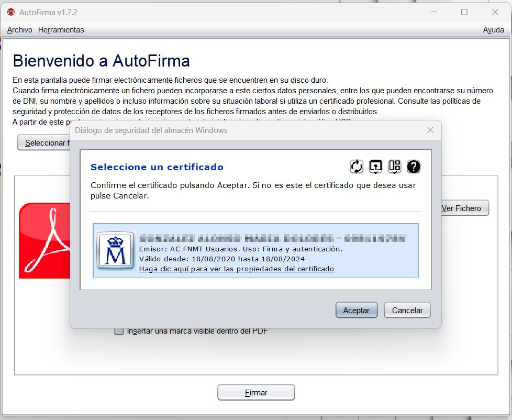Open the Archivo menu
The width and height of the screenshot is (512, 420).
(19, 30)
